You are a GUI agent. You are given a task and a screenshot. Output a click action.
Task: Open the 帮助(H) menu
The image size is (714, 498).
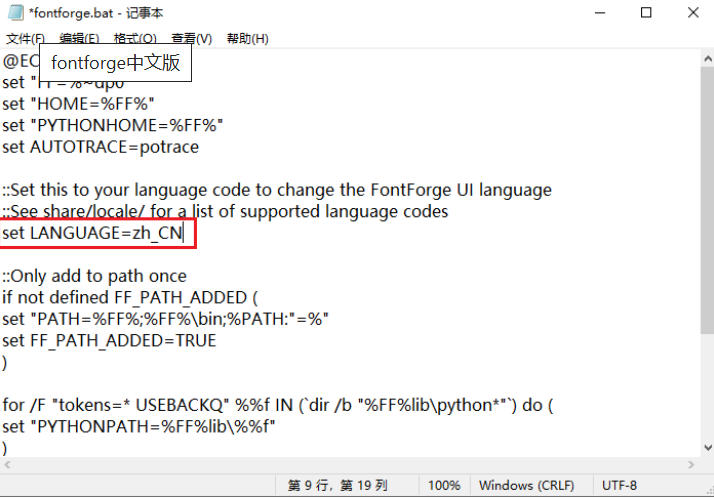[x=248, y=39]
